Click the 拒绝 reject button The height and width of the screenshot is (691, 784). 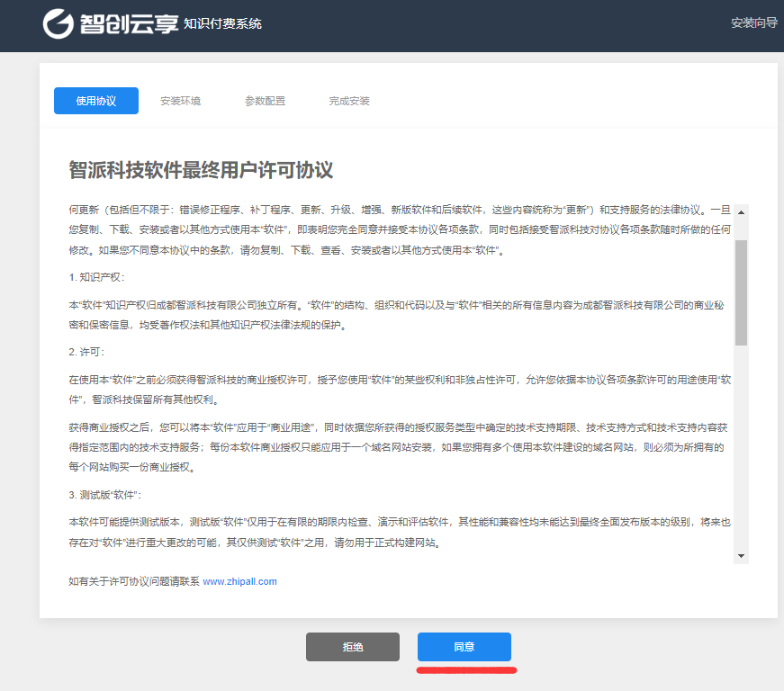[353, 647]
